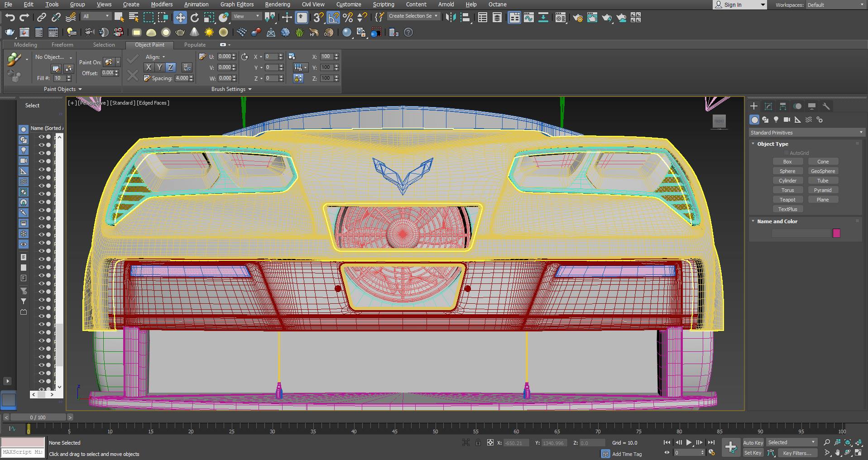Open Create tab plus in Command Panel
Image resolution: width=868 pixels, height=460 pixels.
coord(754,106)
